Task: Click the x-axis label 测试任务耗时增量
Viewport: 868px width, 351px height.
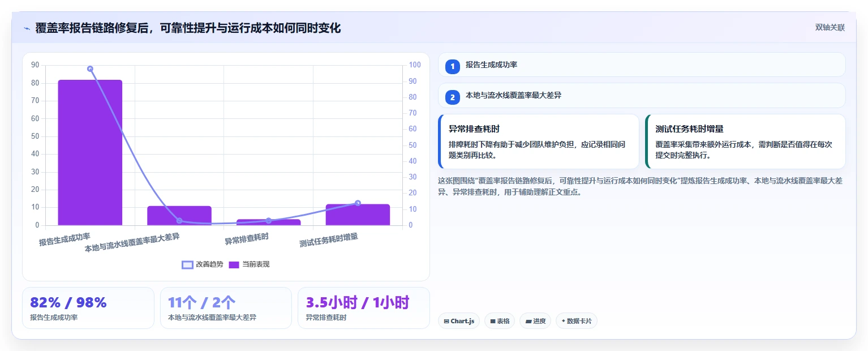Action: click(329, 240)
